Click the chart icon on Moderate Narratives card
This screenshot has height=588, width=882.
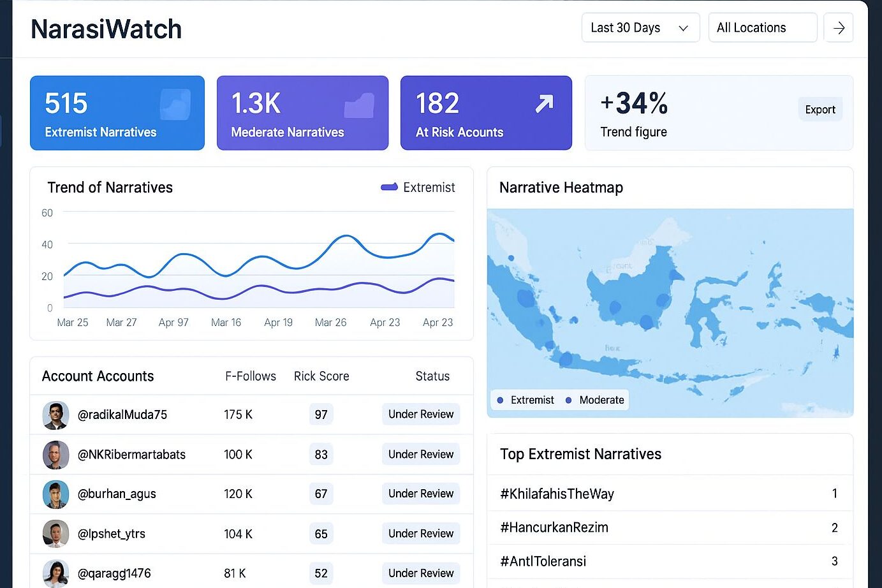[x=359, y=106]
